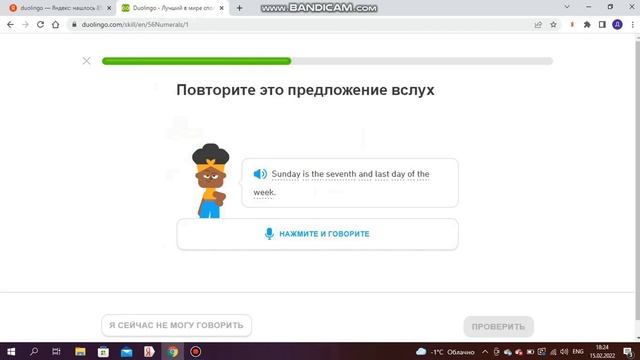Screen dimensions: 640x360
Task: Open Yandex browser from taskbar
Action: coord(149,351)
